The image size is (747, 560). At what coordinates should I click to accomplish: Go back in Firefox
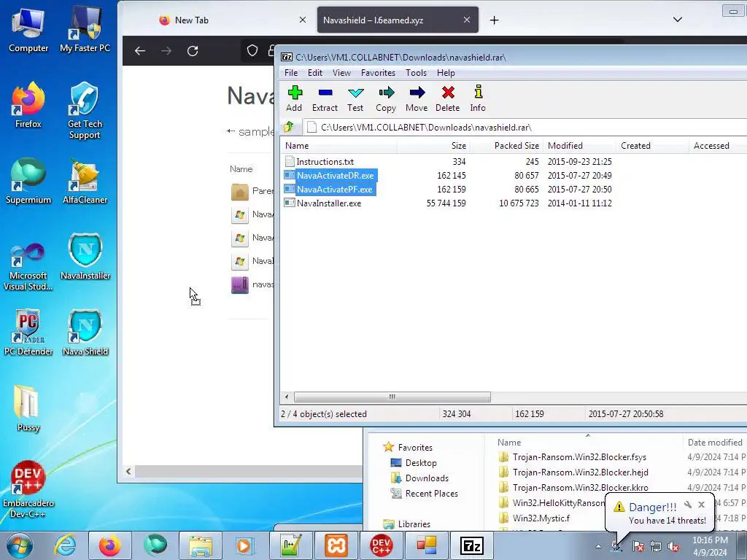coord(139,51)
